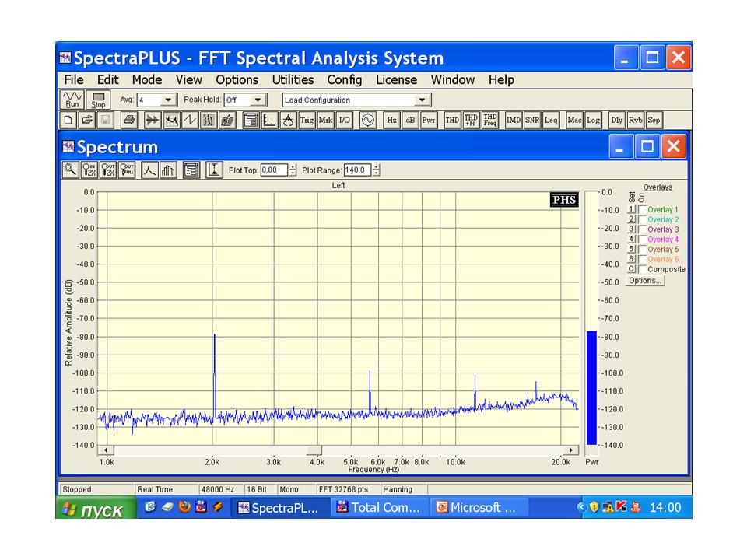
Task: Click the Windows Start (пуск) button
Action: (96, 509)
